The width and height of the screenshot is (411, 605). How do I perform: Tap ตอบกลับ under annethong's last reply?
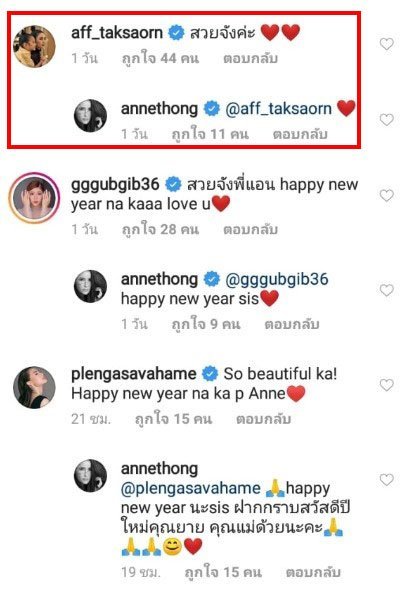click(x=313, y=572)
